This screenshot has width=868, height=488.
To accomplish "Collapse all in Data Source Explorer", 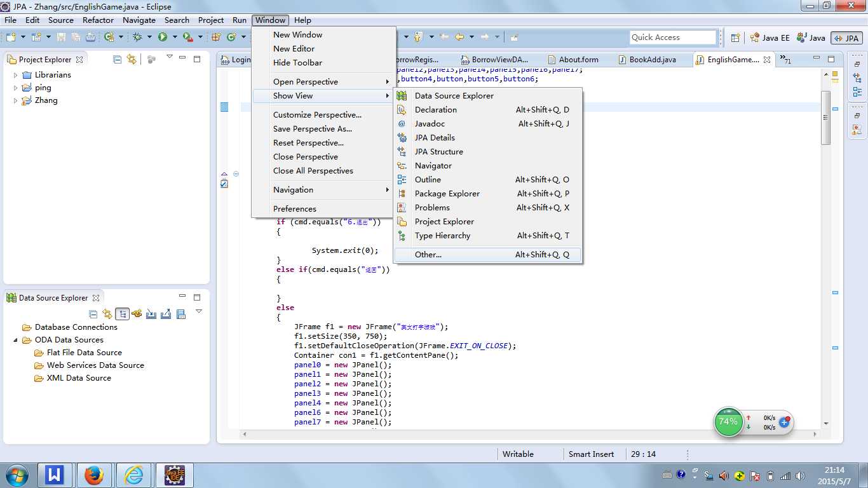I will coord(93,314).
